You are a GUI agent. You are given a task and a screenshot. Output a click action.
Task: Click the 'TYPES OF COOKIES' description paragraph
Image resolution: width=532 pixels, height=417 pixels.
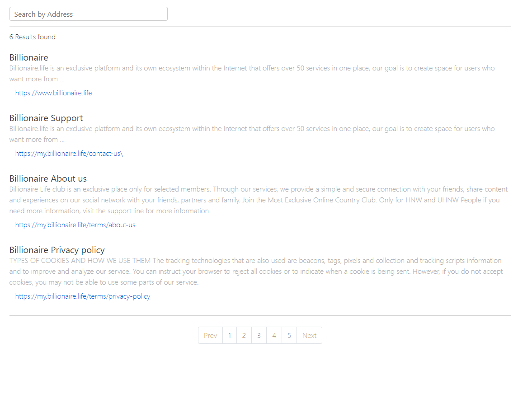pos(256,272)
